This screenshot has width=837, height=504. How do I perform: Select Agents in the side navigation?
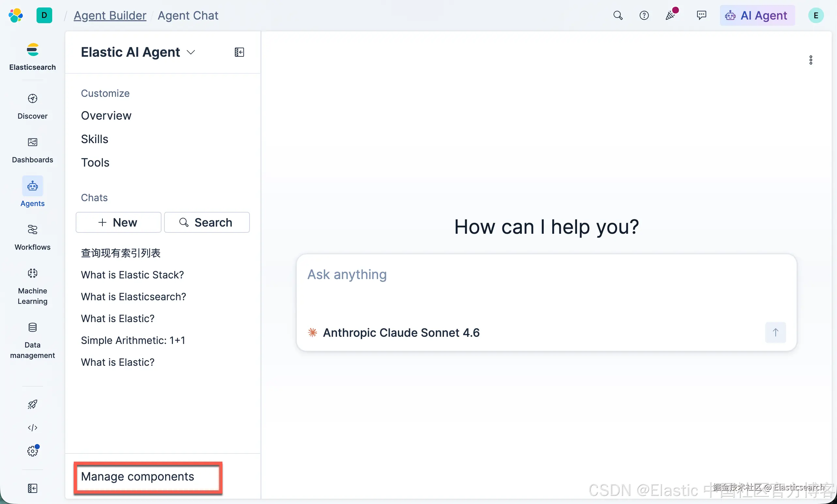33,192
